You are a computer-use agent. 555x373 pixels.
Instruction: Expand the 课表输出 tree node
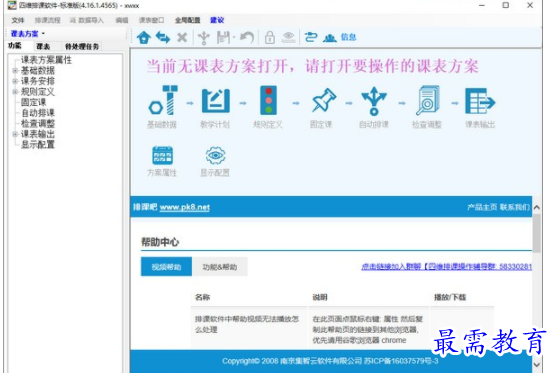[x=15, y=134]
